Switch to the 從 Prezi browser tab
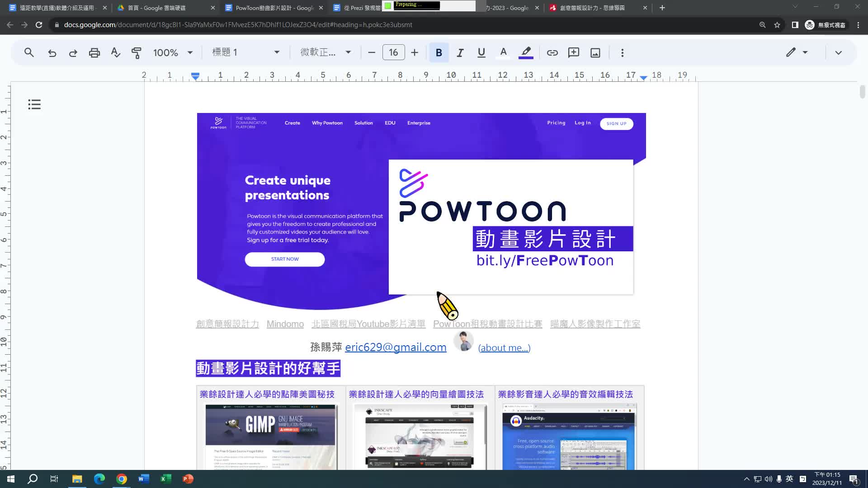The image size is (868, 488). [357, 8]
